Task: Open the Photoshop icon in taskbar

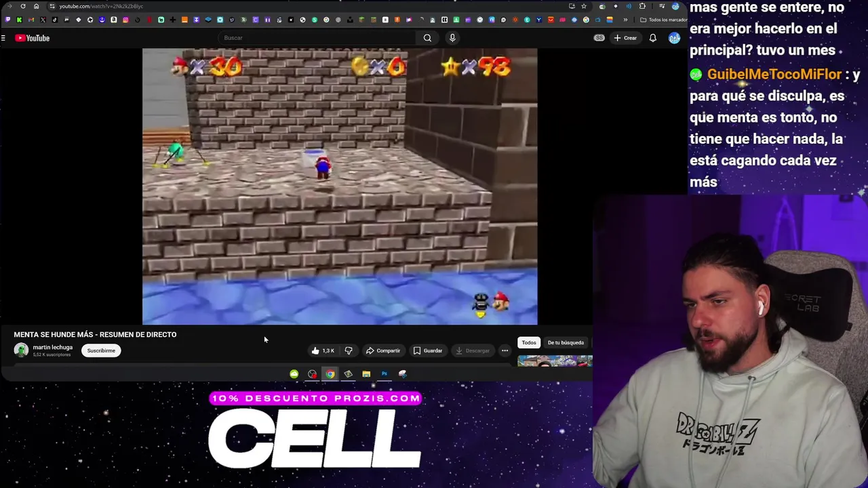Action: (x=384, y=373)
